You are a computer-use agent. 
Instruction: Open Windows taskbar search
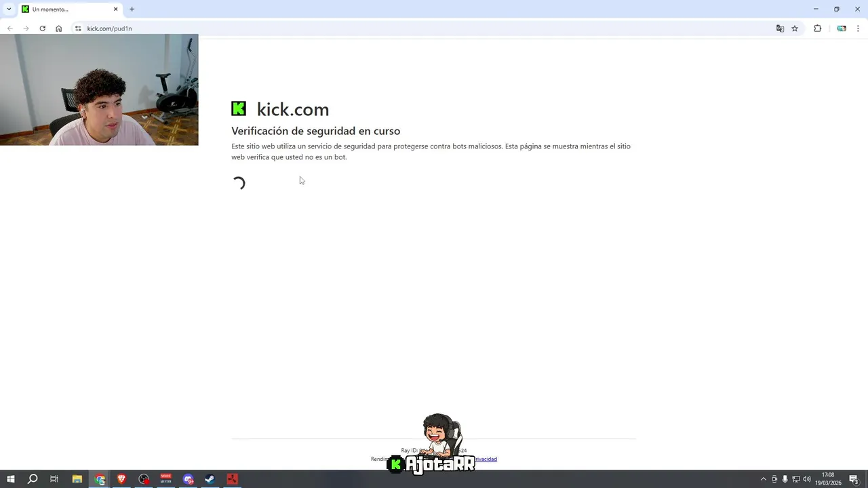[33, 479]
